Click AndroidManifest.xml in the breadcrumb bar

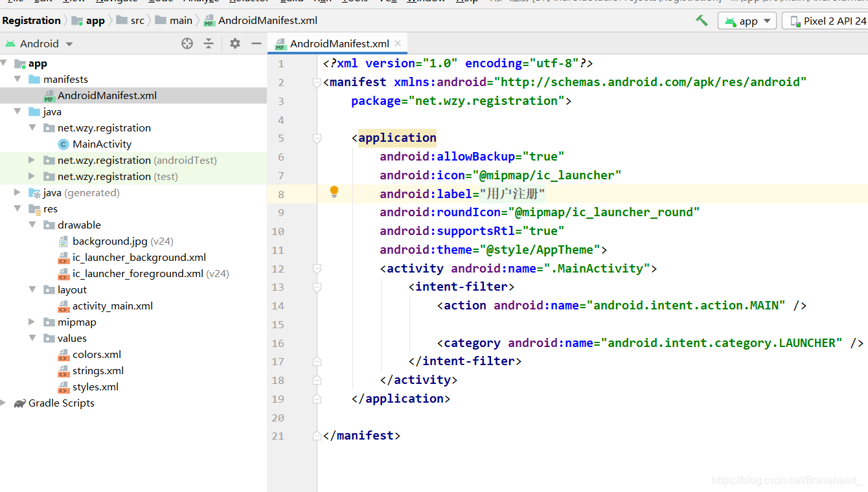coord(260,21)
